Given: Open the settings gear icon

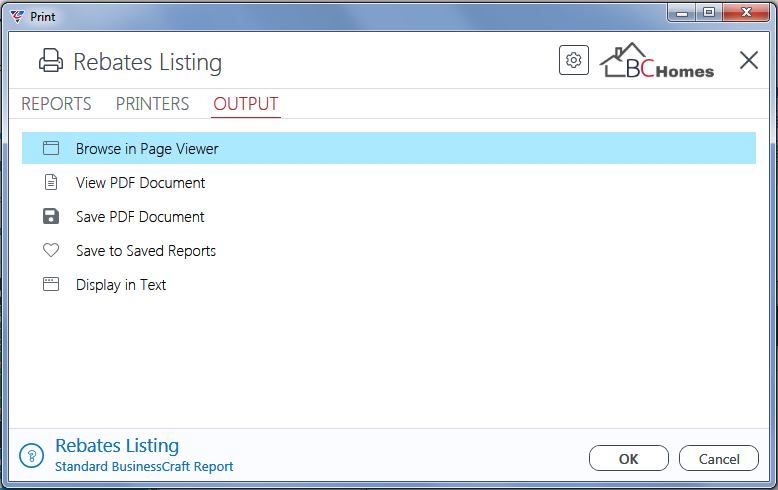Looking at the screenshot, I should tap(574, 61).
